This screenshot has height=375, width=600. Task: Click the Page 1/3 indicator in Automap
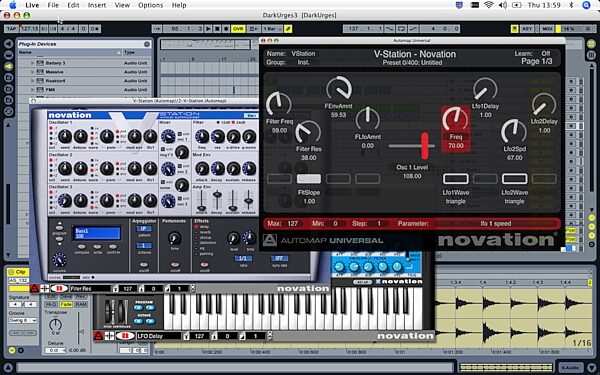(x=536, y=61)
